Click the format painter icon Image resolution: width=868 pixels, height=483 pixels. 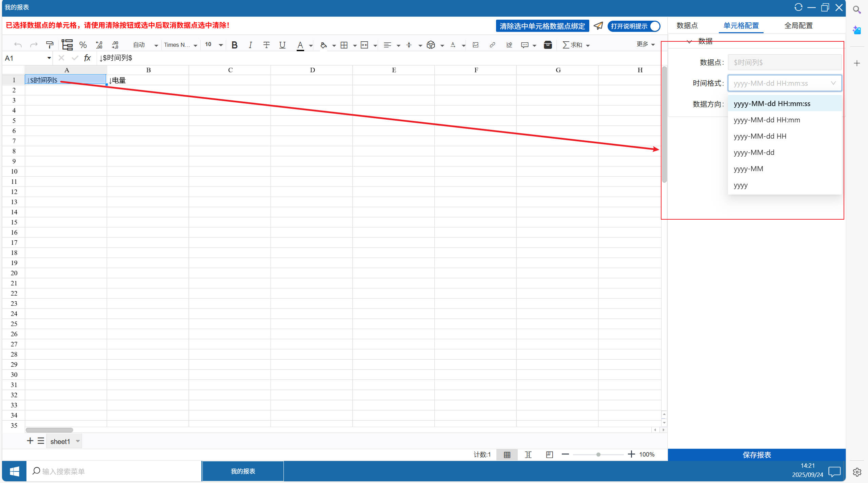(x=50, y=45)
